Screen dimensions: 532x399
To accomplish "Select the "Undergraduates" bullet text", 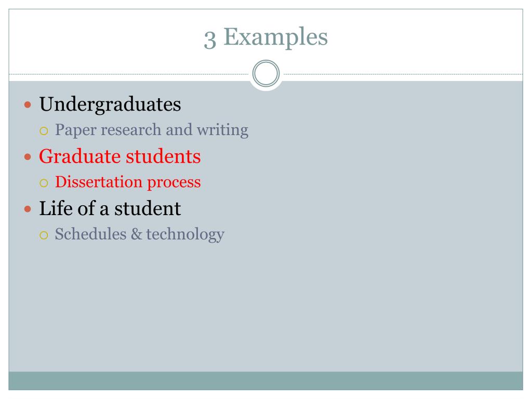I will (x=110, y=104).
